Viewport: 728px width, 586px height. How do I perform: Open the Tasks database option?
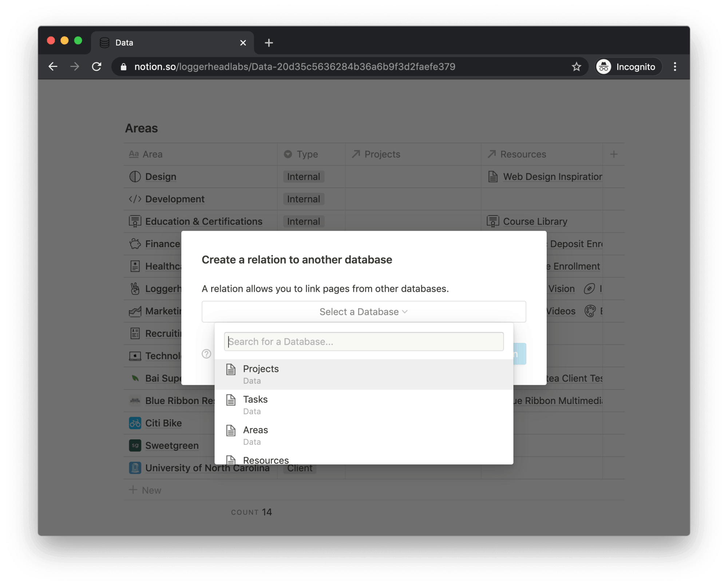(363, 404)
